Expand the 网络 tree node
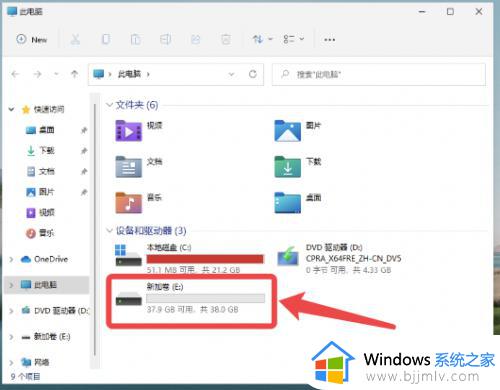Viewport: 500px width, 390px height. point(11,362)
